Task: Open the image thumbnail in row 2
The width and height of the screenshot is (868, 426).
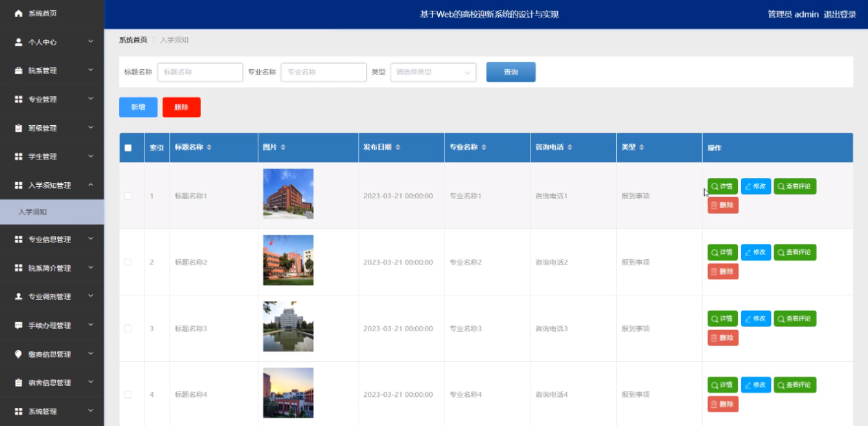Action: pos(288,260)
